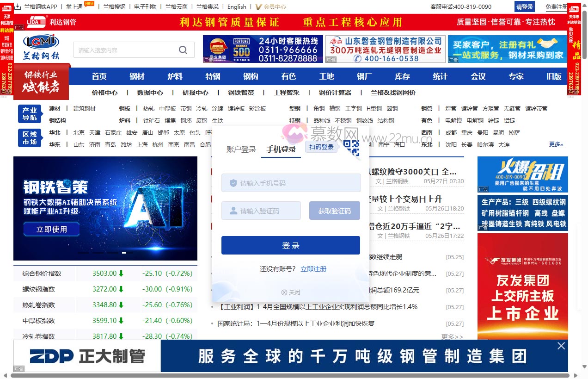Click the 钢铁行业赋能者 badge icon

41,81
